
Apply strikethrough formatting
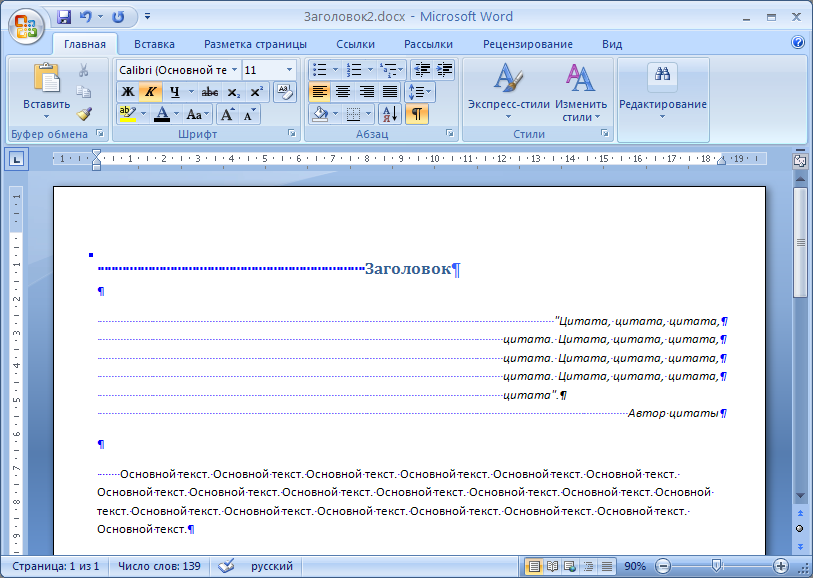pyautogui.click(x=210, y=92)
